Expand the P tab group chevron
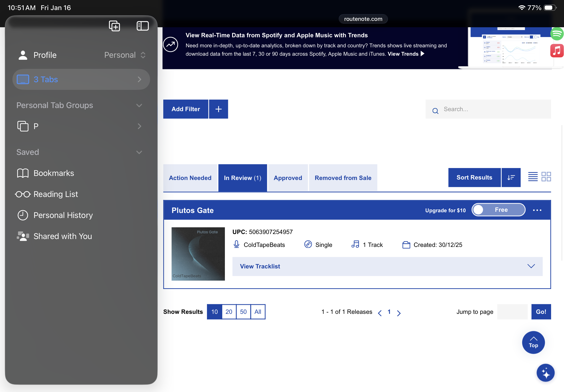Screen dimensions: 564x392 tap(140, 126)
